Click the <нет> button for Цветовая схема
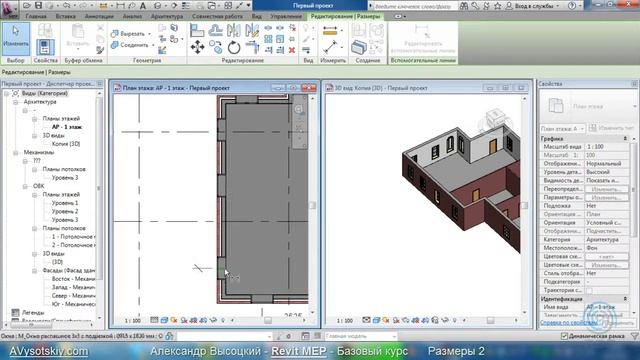Image resolution: width=640 pixels, height=360 pixels. click(x=607, y=257)
